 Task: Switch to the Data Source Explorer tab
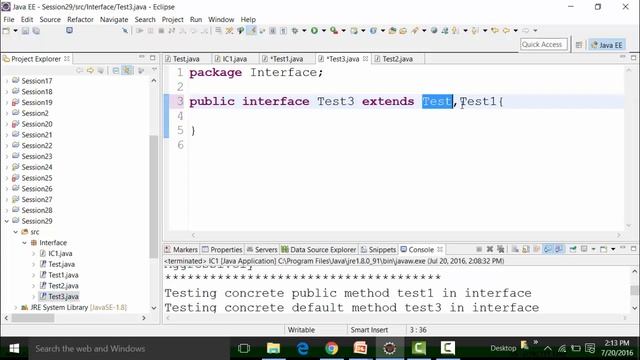pos(319,249)
